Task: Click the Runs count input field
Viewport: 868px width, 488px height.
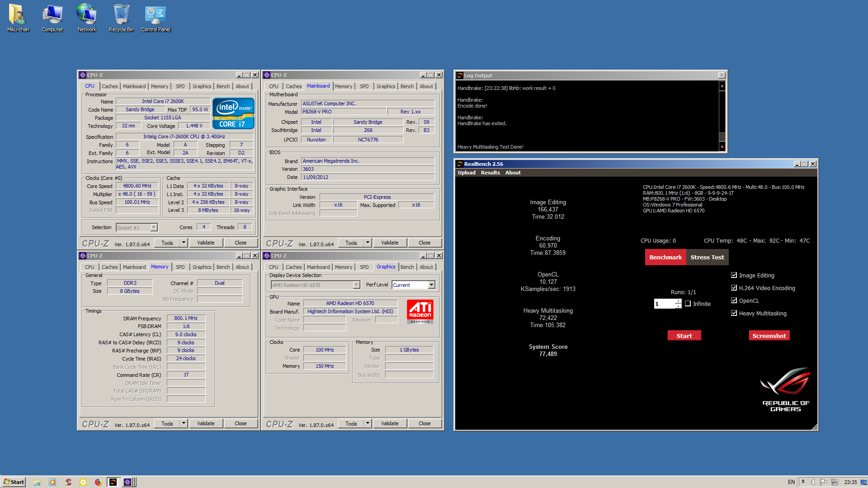Action: (x=664, y=304)
